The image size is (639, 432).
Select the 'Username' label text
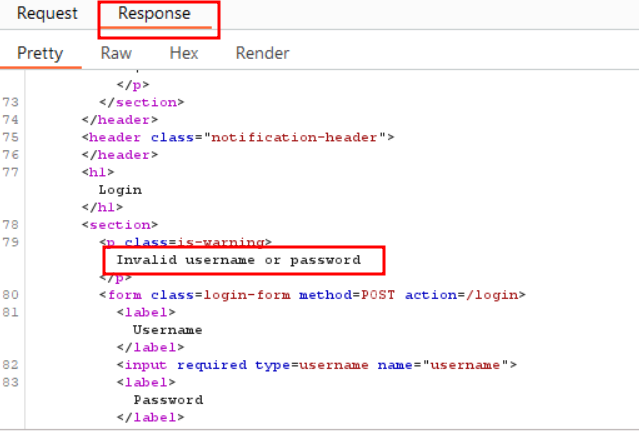(167, 330)
